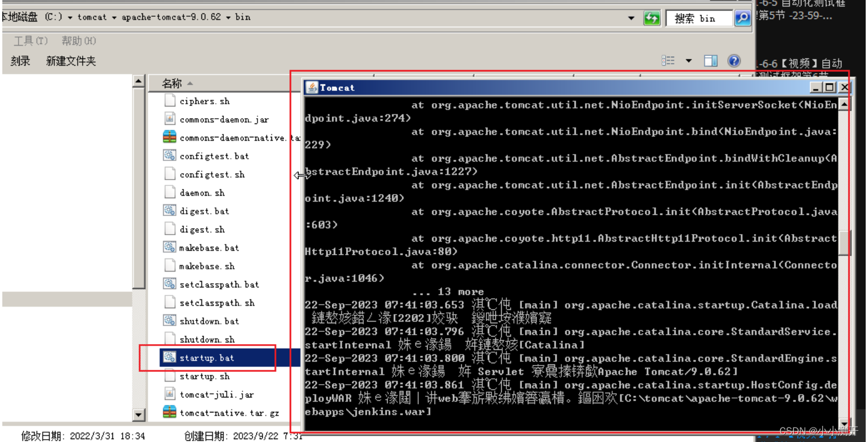Open Explorer help via question mark icon

(734, 61)
